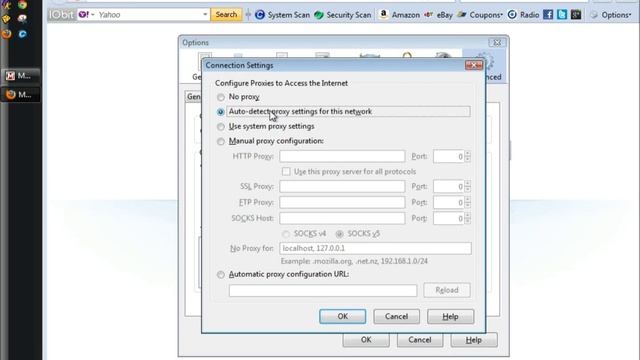Select the SOCKS v5 radio button
Viewport: 640px width, 360px height.
[339, 234]
